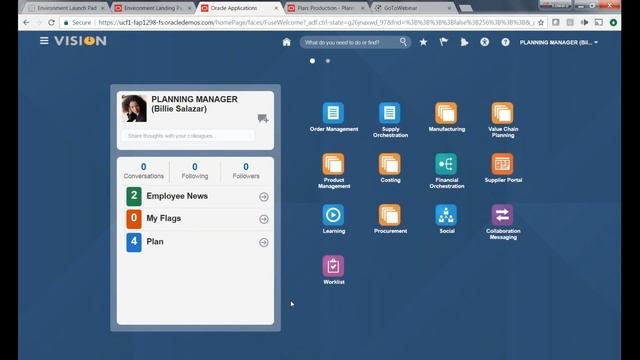The image size is (640, 360).
Task: Switch to Environment Landing browser tab
Action: (x=152, y=8)
